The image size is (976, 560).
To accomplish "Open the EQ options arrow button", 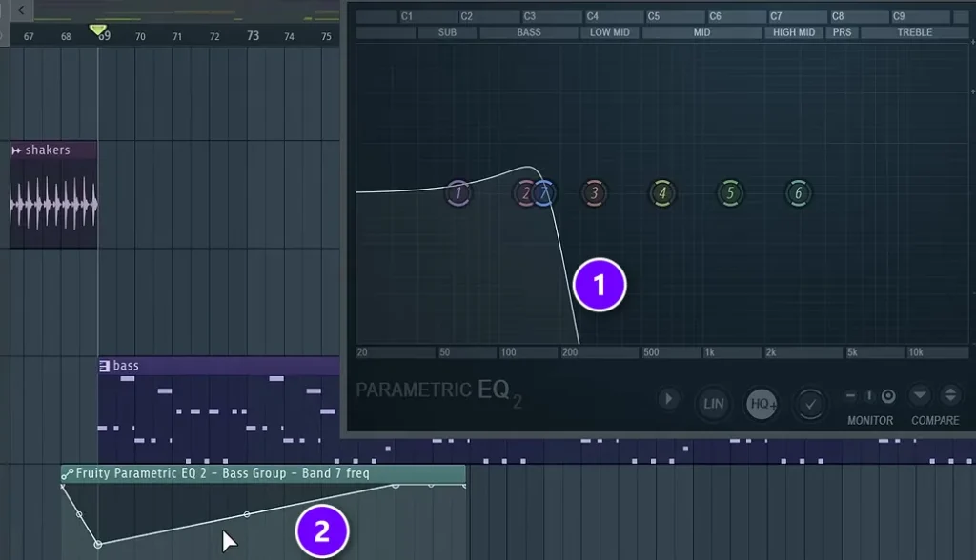I will 668,399.
